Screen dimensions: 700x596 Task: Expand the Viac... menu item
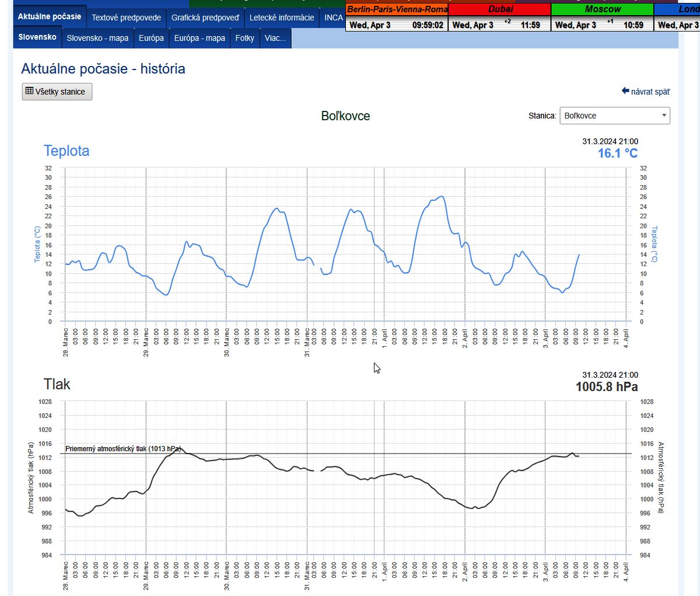pos(275,38)
